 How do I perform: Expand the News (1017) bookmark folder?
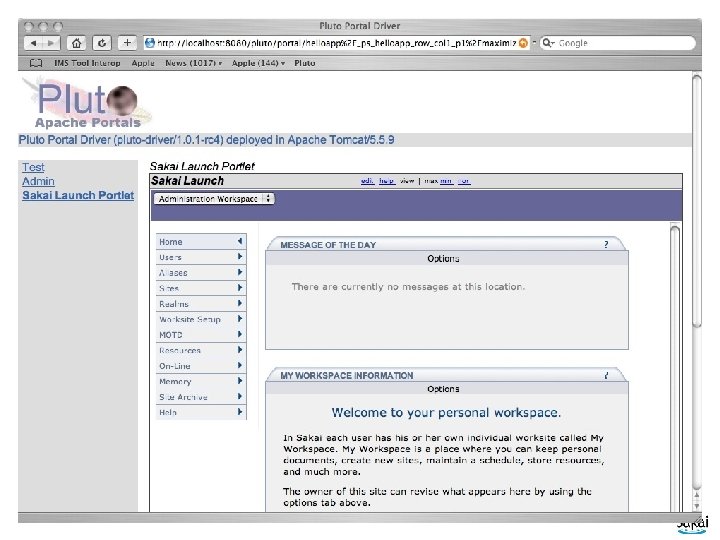coord(193,63)
